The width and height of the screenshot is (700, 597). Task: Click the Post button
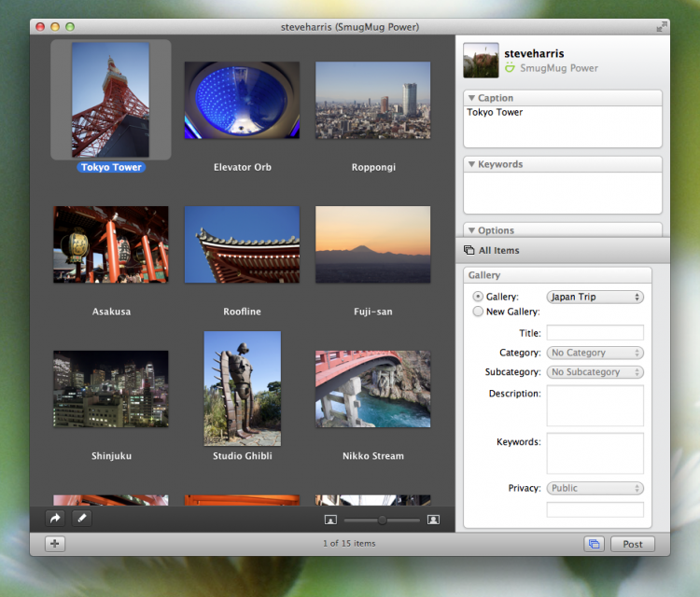click(633, 544)
